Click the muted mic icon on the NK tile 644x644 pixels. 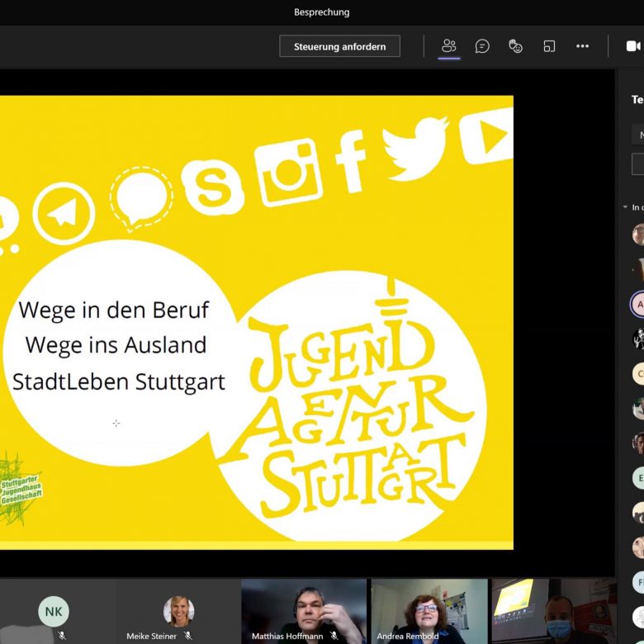(x=62, y=636)
